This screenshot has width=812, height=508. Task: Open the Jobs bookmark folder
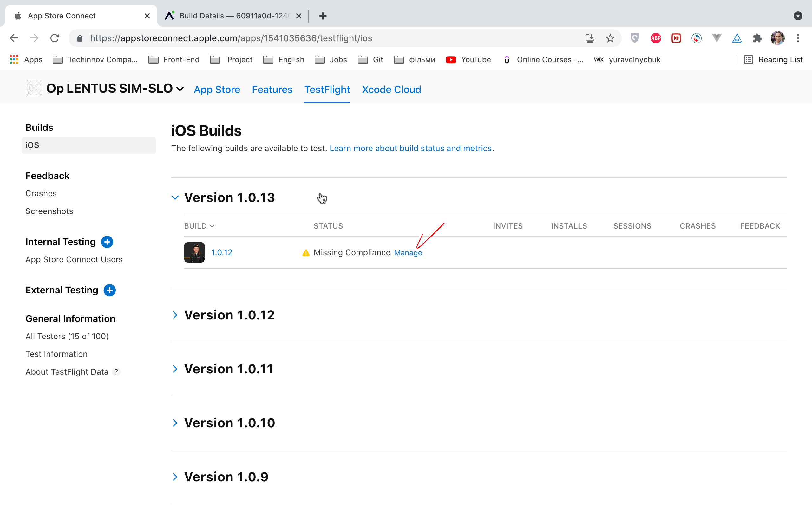[x=331, y=59]
